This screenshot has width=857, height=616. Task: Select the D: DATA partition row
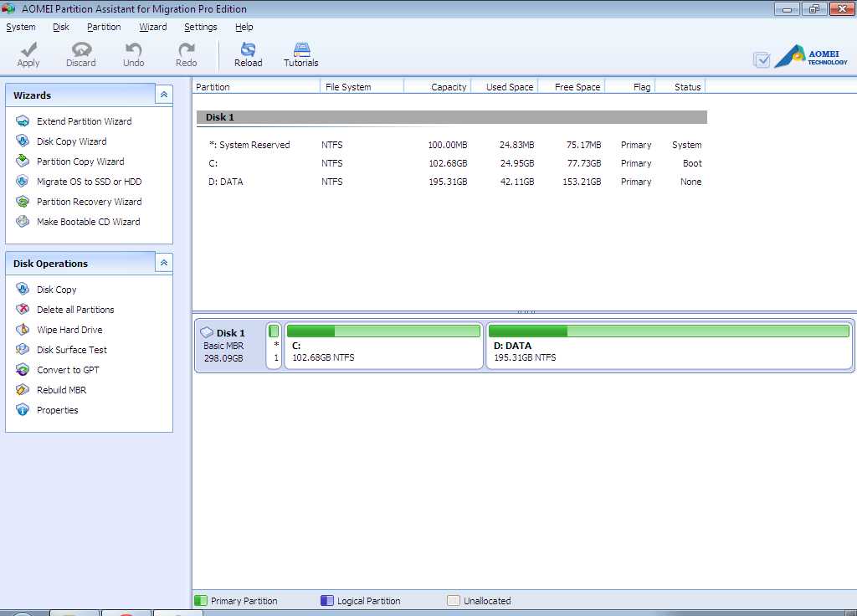click(451, 182)
